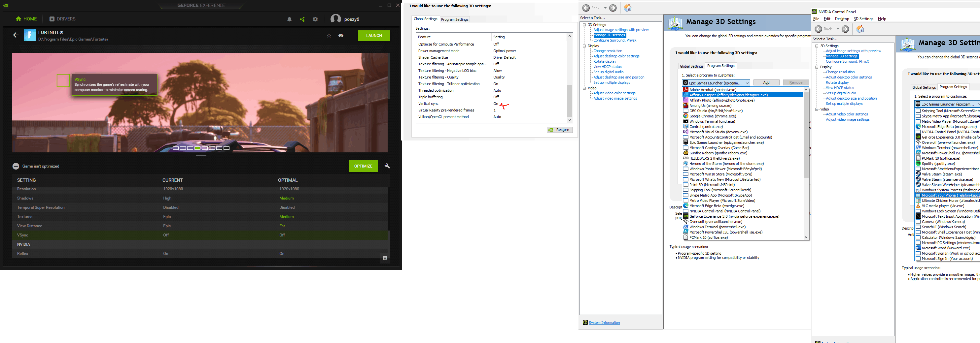Screen dimensions: 980x343
Task: Open custom settings with the wrench icon
Action: tap(387, 166)
